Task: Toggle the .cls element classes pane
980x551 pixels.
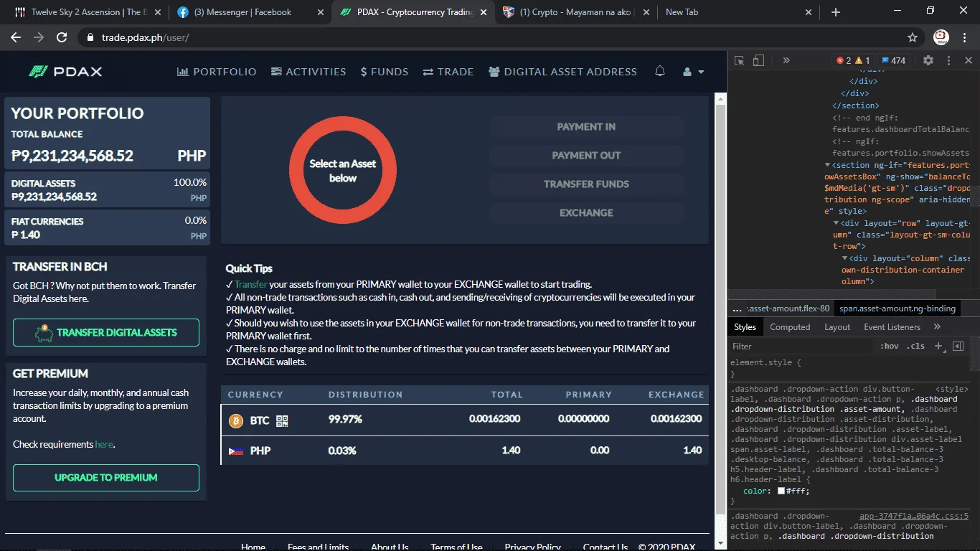Action: pos(915,347)
